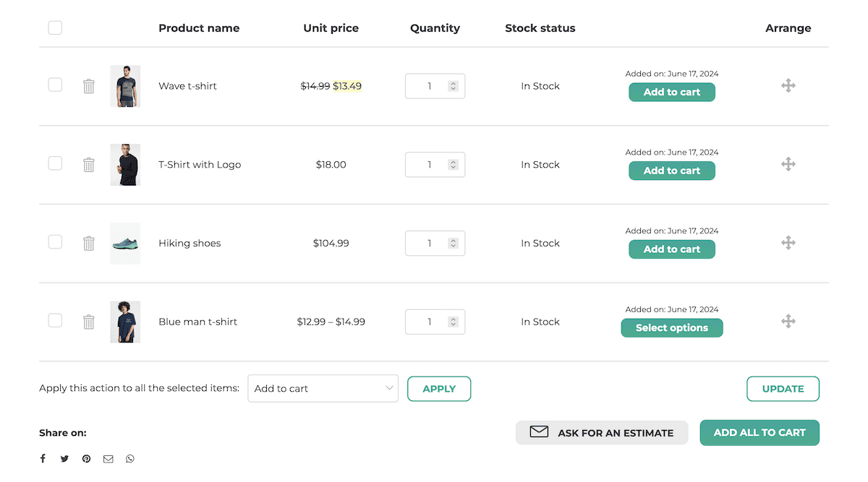868x482 pixels.
Task: Tick the select-all checkbox in header
Action: (x=55, y=28)
